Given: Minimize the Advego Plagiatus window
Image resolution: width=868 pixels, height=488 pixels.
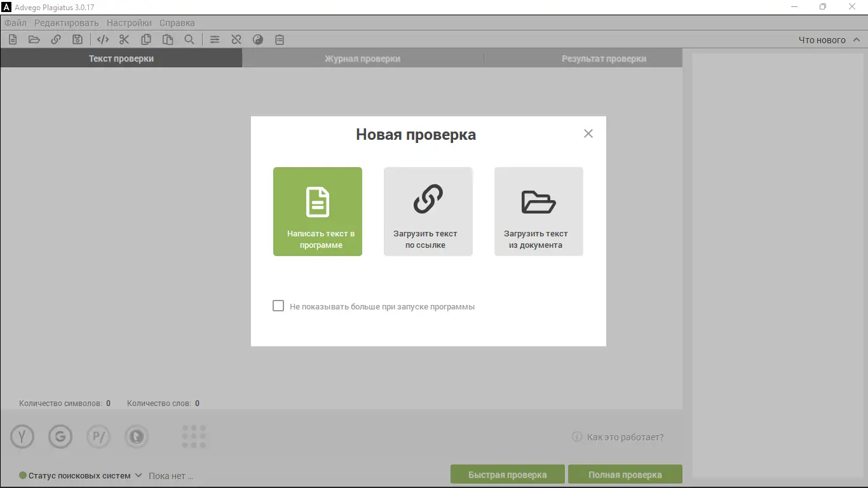Looking at the screenshot, I should click(x=795, y=7).
